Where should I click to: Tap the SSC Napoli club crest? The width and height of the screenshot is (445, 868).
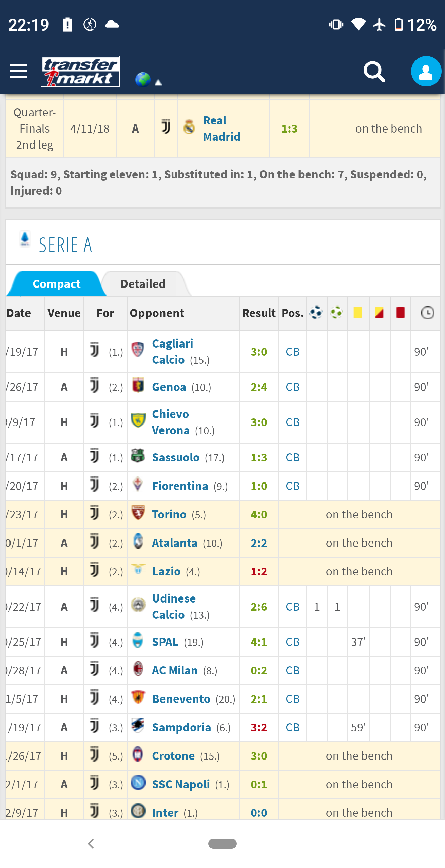138,783
